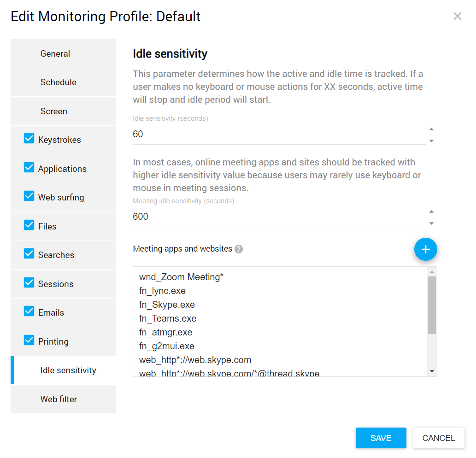Switch to the Web filter tab
This screenshot has height=458, width=476.
[59, 399]
